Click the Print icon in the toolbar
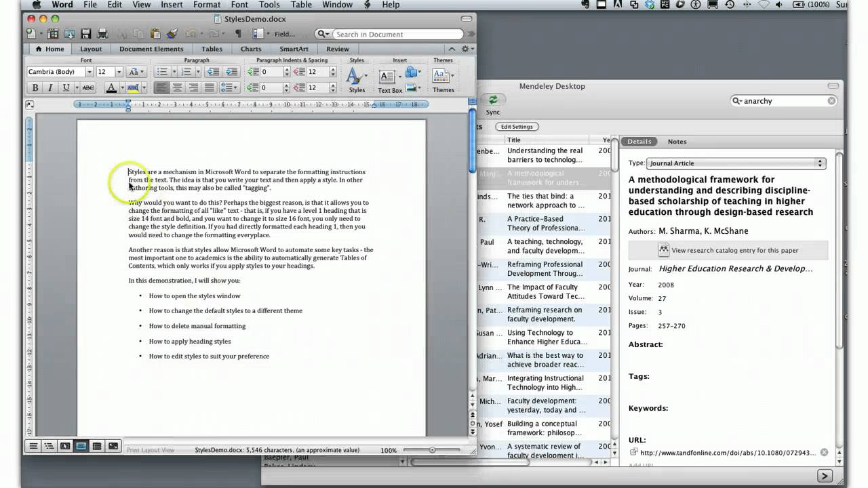The height and width of the screenshot is (488, 868). pyautogui.click(x=102, y=33)
